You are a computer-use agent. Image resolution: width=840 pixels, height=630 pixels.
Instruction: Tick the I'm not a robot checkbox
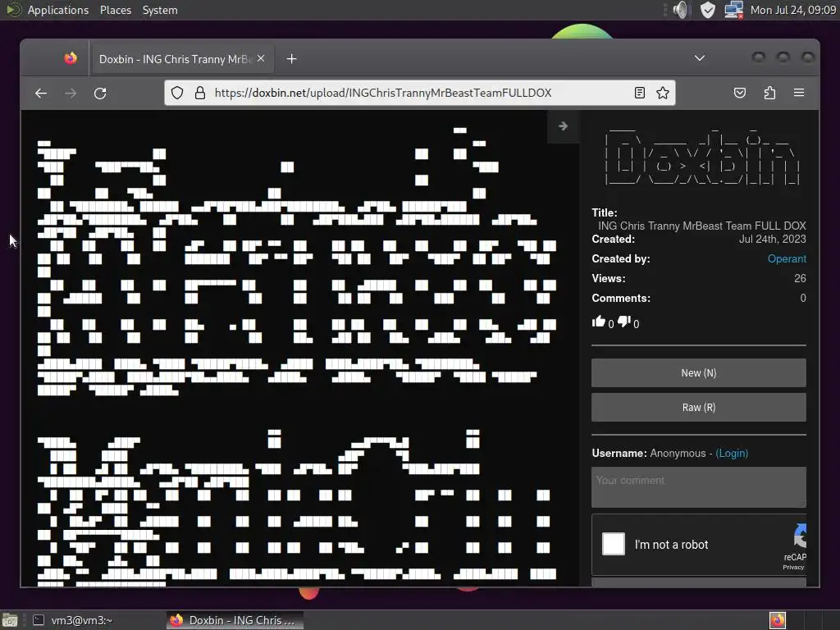614,544
